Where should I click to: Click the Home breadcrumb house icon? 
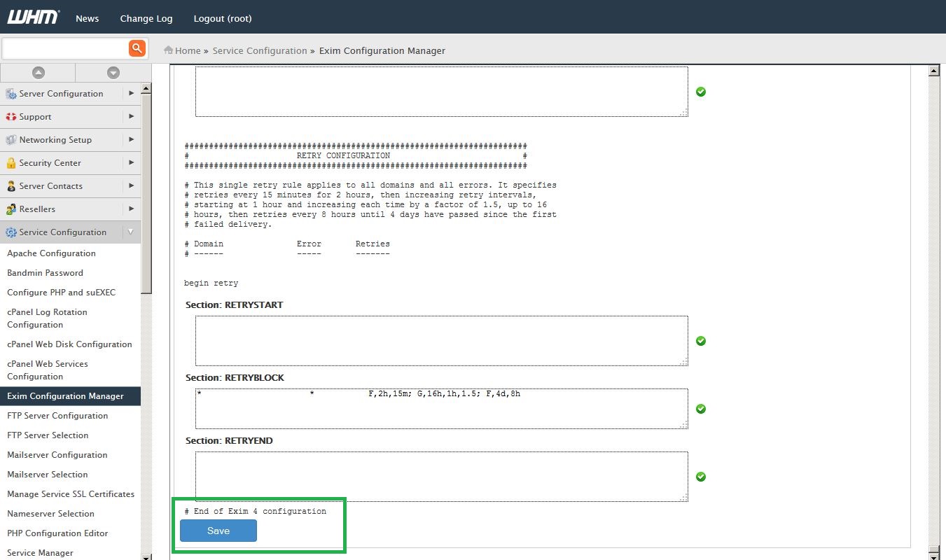168,50
